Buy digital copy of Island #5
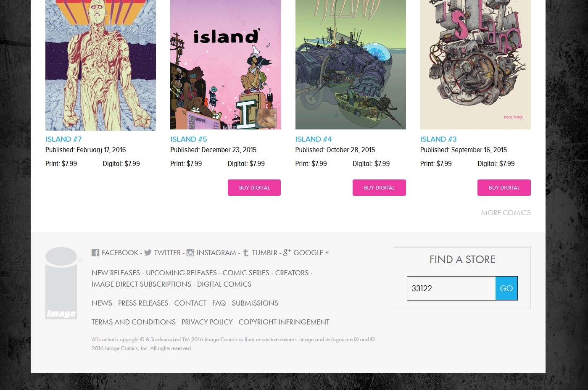The height and width of the screenshot is (390, 588). (x=254, y=188)
